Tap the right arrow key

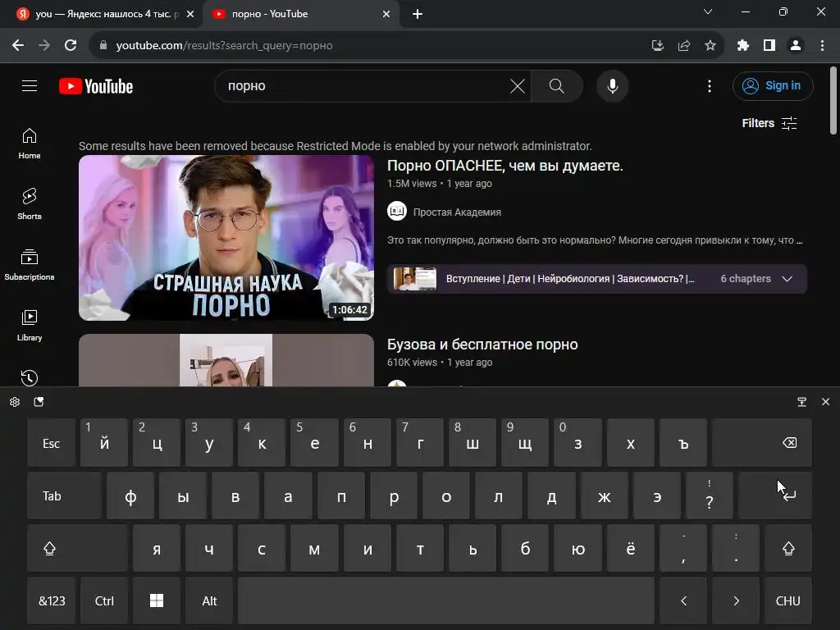[736, 600]
